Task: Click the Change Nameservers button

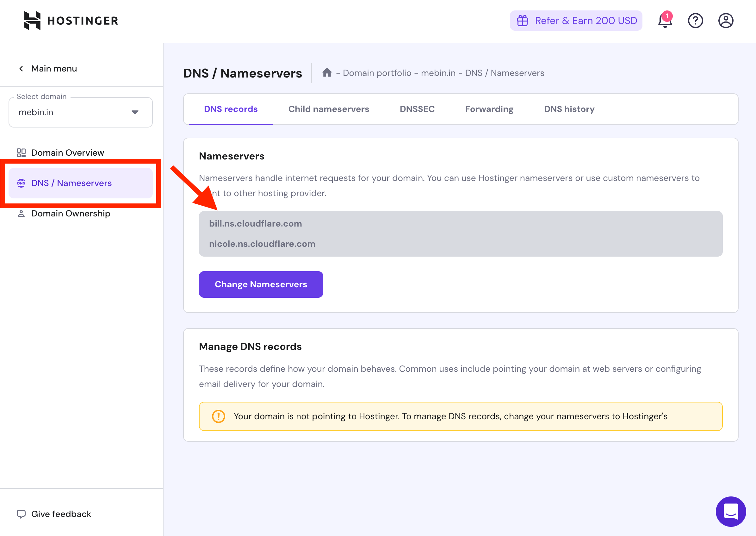Action: click(261, 284)
